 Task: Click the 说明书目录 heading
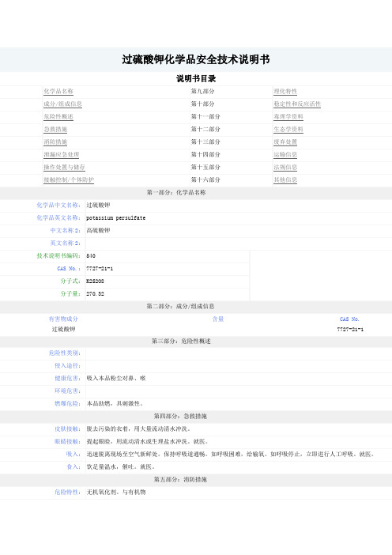click(x=196, y=78)
